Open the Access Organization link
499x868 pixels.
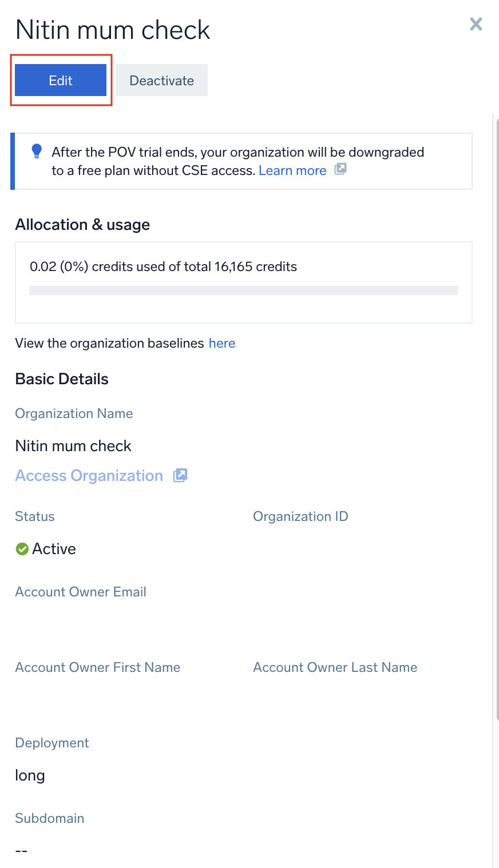click(89, 476)
